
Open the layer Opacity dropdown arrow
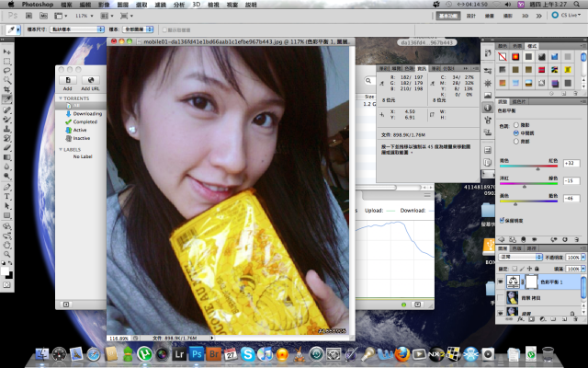[583, 258]
